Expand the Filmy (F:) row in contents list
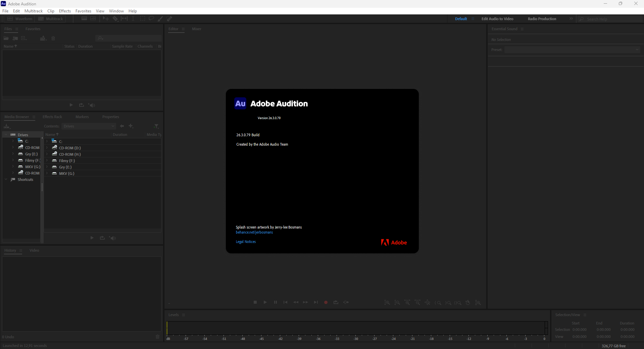This screenshot has width=644, height=349. coord(47,160)
